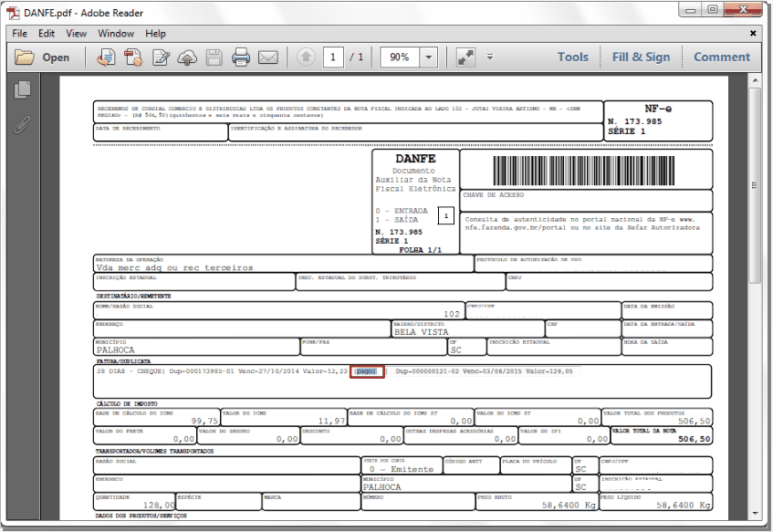Open a file with the Open folder button
This screenshot has height=532, width=773.
(x=42, y=57)
